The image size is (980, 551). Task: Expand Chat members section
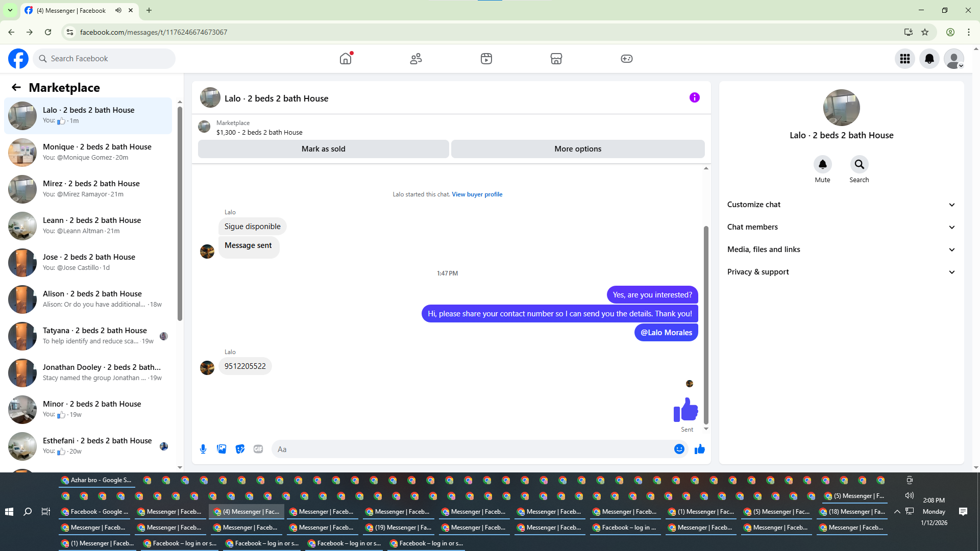coord(841,227)
